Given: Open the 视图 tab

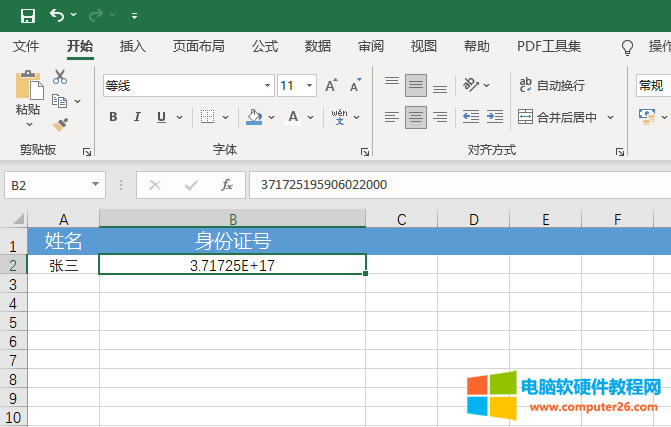Looking at the screenshot, I should point(424,46).
